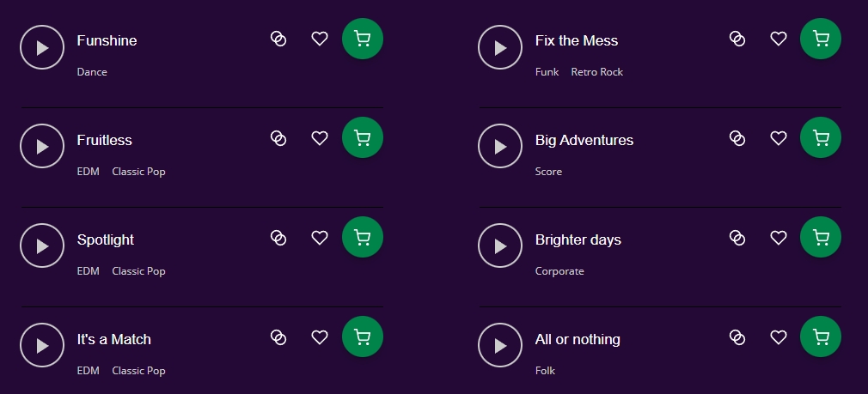Find similar tracks to All or nothing
868x394 pixels.
pyautogui.click(x=737, y=337)
